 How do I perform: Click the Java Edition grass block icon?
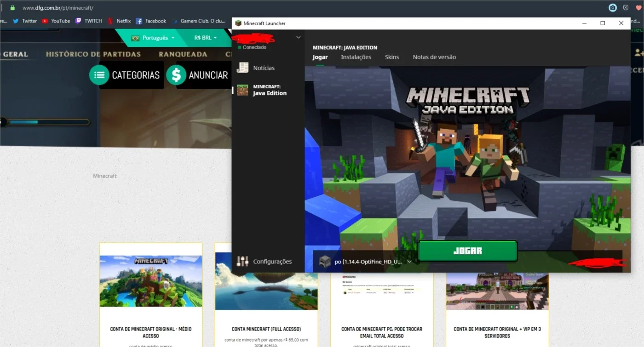click(x=242, y=90)
